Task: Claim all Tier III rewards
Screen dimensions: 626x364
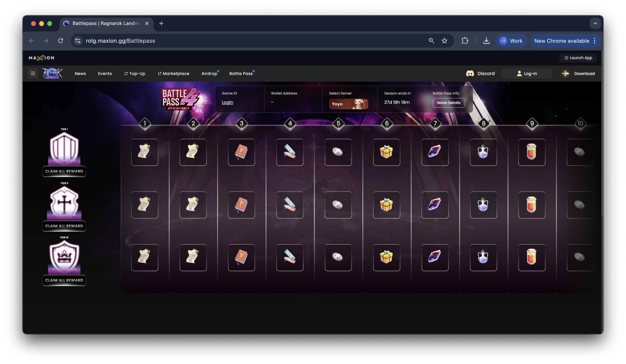Action: click(x=64, y=280)
